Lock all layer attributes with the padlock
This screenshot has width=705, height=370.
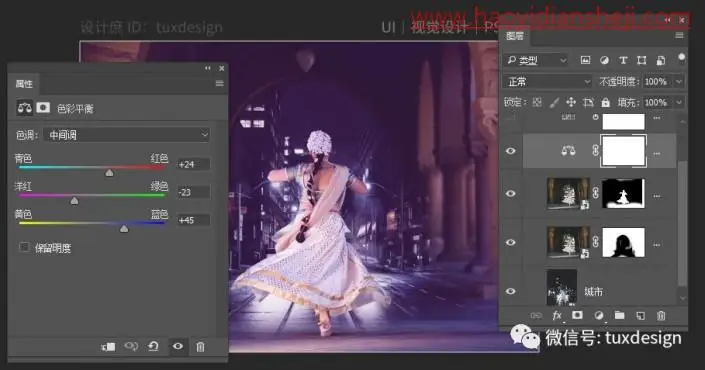(x=606, y=103)
